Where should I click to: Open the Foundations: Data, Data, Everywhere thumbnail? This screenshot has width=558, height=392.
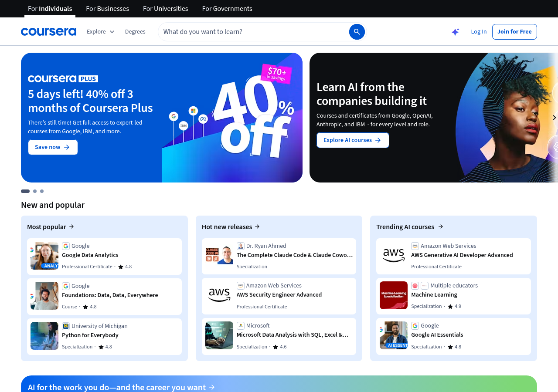[x=44, y=296]
